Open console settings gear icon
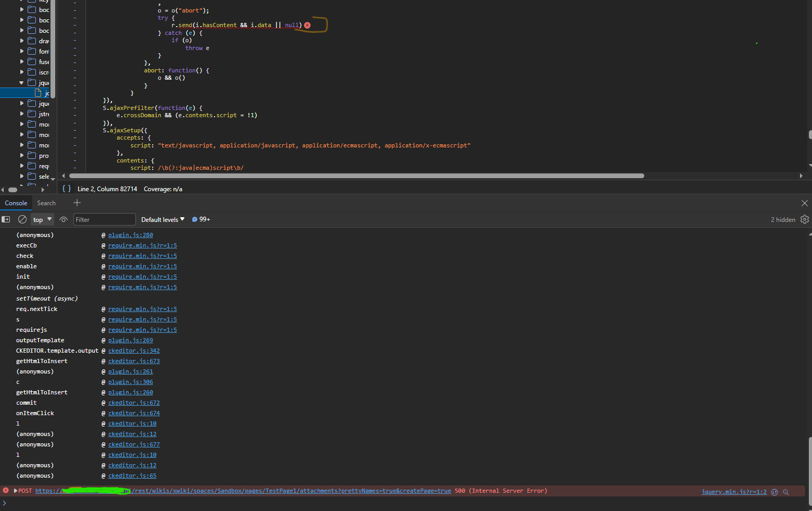This screenshot has height=511, width=812. [805, 219]
